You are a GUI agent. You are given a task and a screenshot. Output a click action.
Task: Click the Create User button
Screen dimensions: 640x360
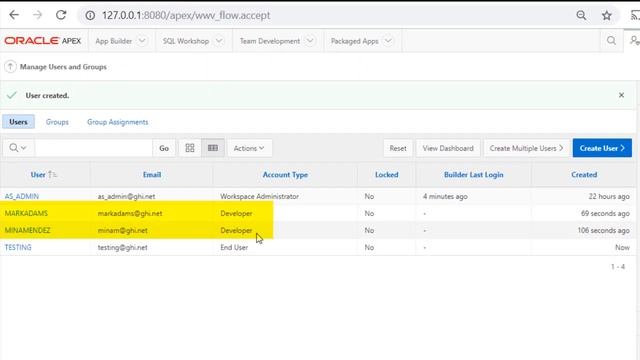[602, 148]
